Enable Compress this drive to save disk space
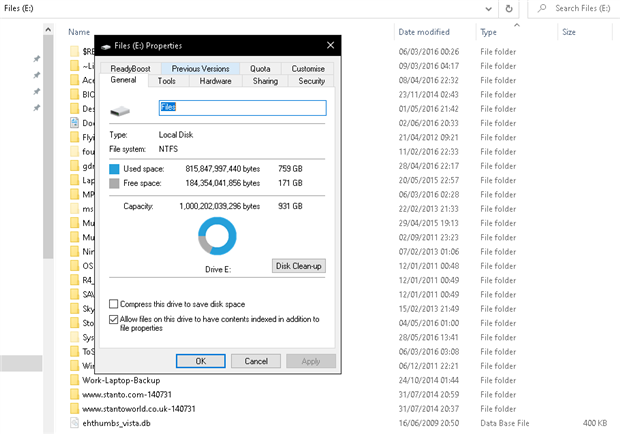Viewport: 620px width, 434px height. (x=114, y=304)
